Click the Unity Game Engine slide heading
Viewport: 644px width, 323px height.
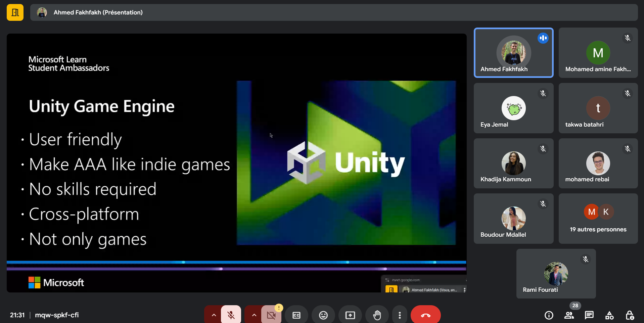point(102,107)
